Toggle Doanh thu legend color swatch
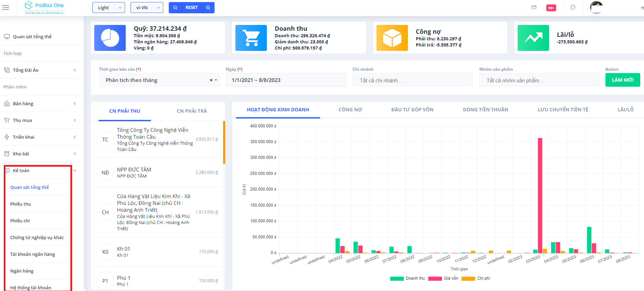 point(397,278)
